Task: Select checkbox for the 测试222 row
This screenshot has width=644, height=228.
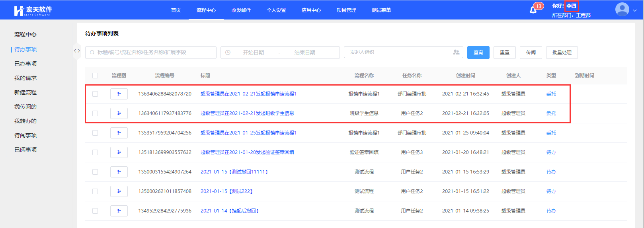Action: pos(95,191)
